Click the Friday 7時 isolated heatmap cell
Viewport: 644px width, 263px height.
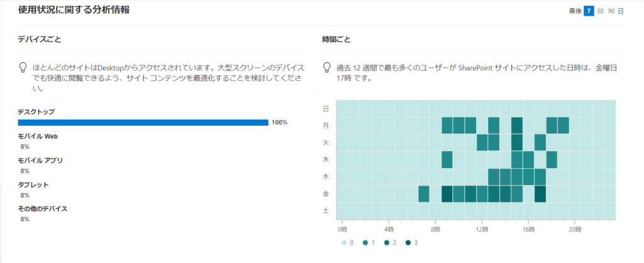[424, 194]
